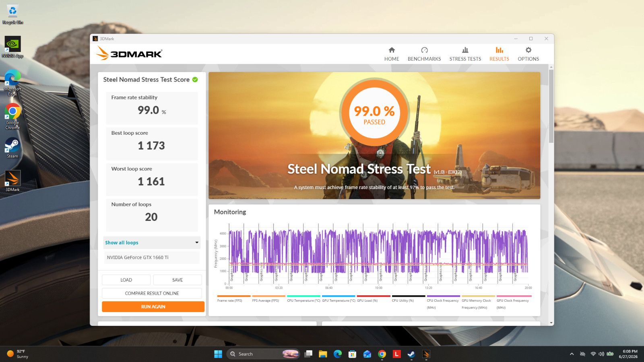
Task: Open Steam desktop shortcut
Action: click(12, 148)
